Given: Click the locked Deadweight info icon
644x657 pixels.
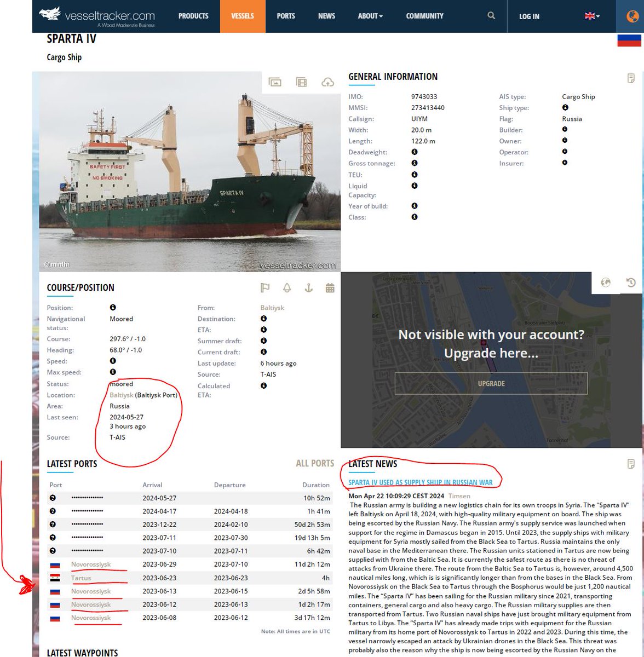Looking at the screenshot, I should coord(415,152).
